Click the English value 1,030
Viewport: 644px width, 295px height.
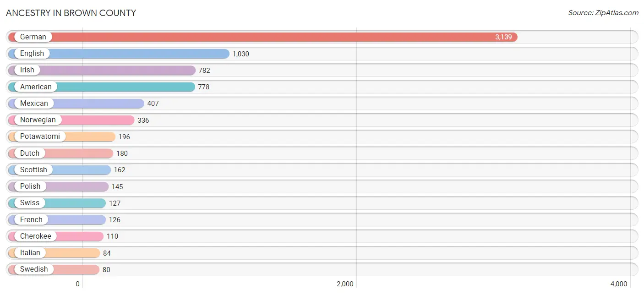[241, 54]
